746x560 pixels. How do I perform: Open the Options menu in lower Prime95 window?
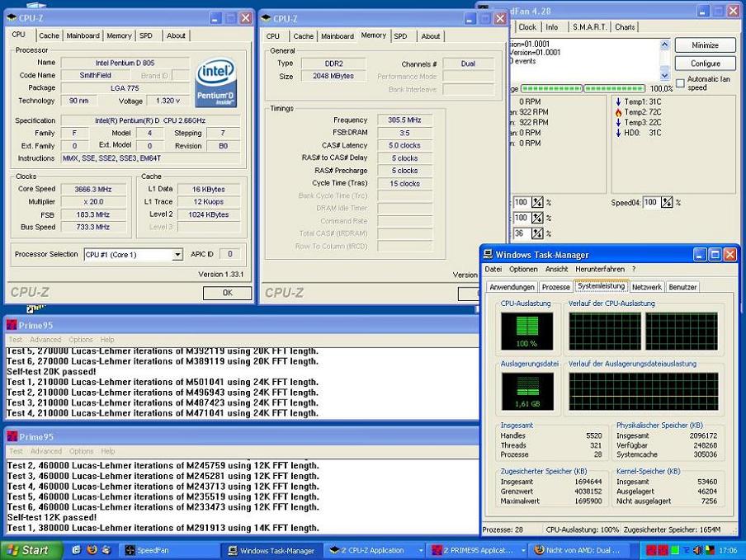(82, 450)
